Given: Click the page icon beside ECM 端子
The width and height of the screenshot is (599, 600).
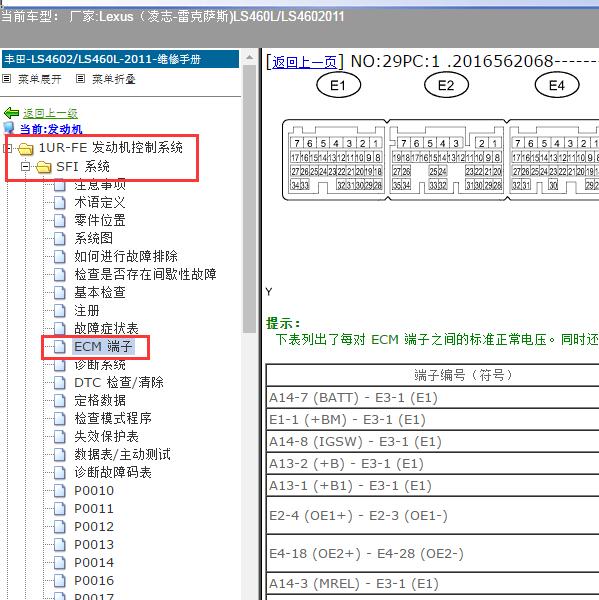Looking at the screenshot, I should point(59,347).
